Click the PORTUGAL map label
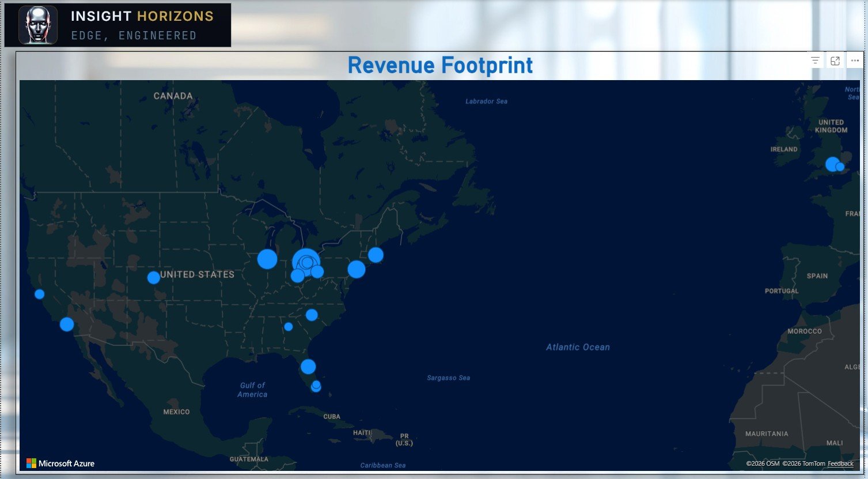868x479 pixels. click(x=782, y=291)
